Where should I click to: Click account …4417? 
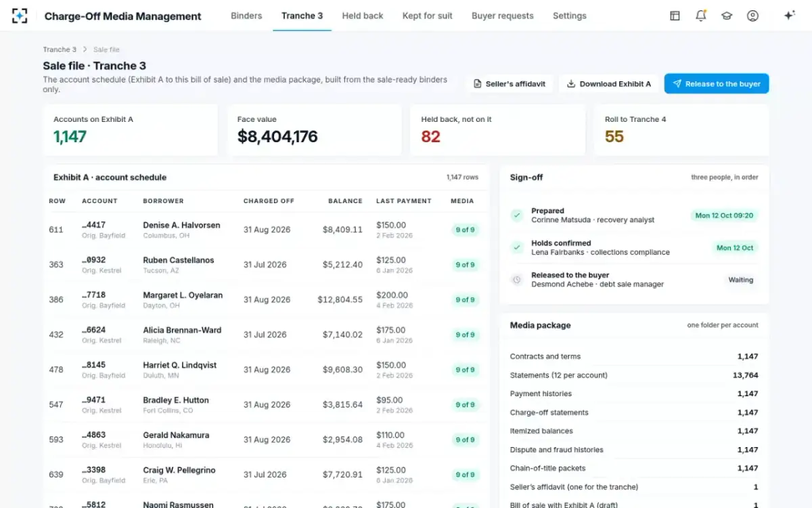(x=93, y=225)
